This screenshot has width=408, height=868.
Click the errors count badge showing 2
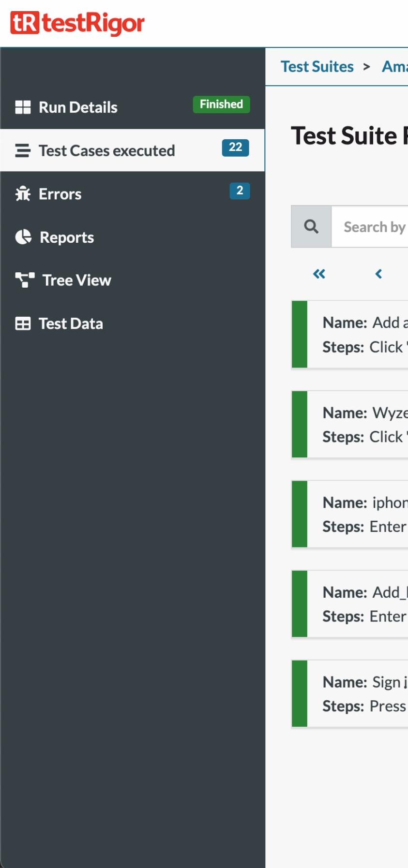pyautogui.click(x=240, y=191)
